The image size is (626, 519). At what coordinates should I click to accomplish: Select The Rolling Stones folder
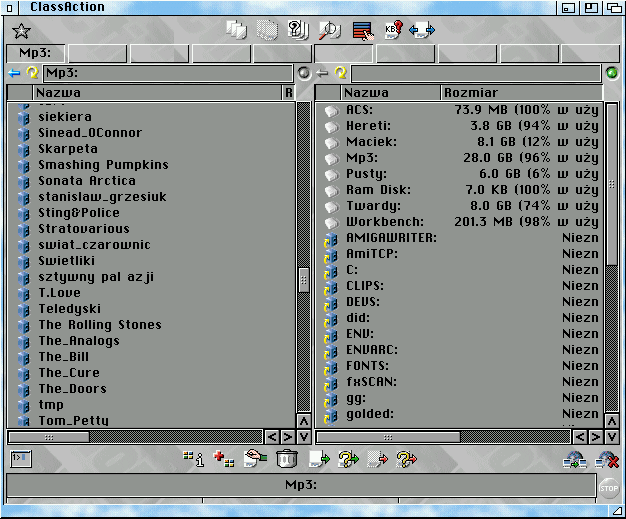point(99,325)
